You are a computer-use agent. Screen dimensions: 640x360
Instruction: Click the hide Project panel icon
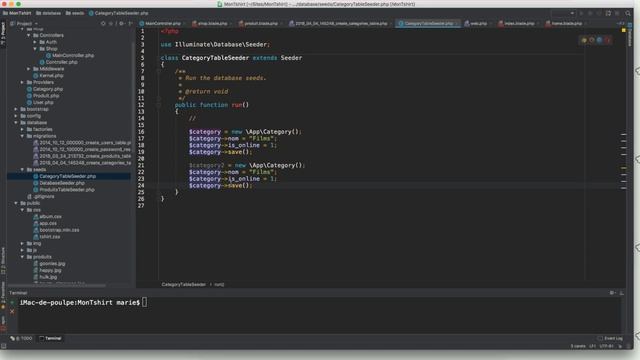(x=130, y=24)
